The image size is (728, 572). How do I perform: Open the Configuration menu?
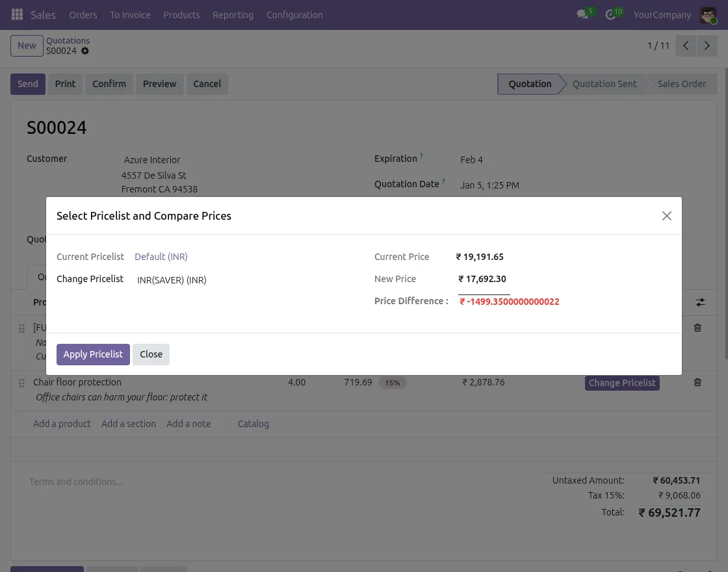pos(294,14)
